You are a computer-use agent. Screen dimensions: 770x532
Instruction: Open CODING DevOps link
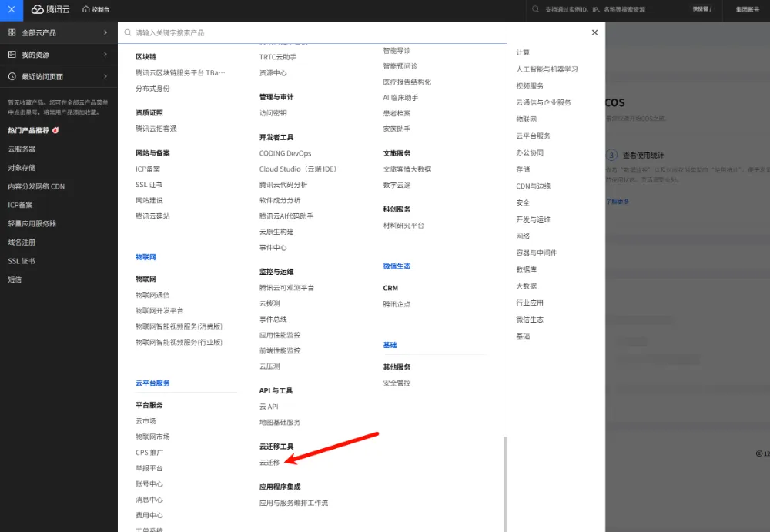pyautogui.click(x=286, y=152)
